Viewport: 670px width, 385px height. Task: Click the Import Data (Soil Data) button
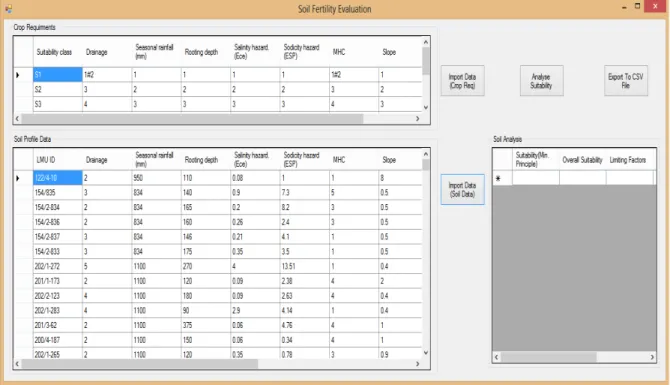coord(462,189)
